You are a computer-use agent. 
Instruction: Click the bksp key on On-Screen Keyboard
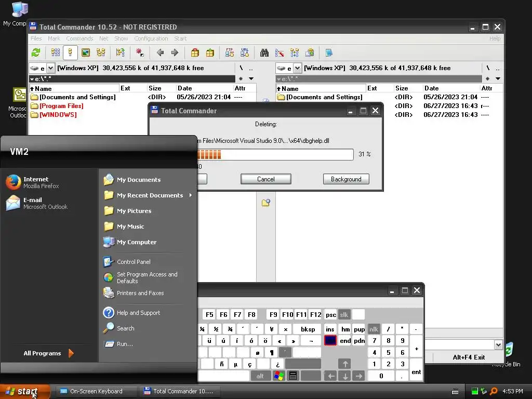tap(308, 329)
